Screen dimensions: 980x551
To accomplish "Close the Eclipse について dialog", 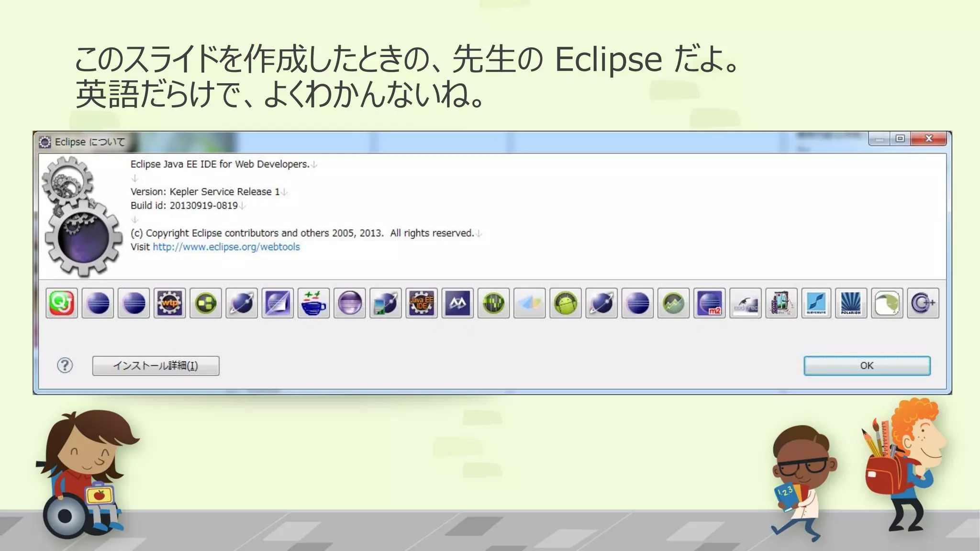I will (929, 139).
